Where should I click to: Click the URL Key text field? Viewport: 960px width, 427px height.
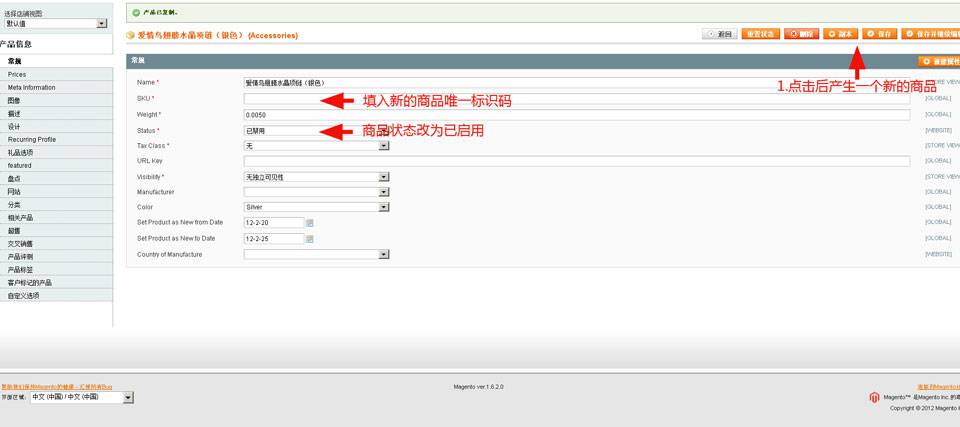pyautogui.click(x=576, y=161)
